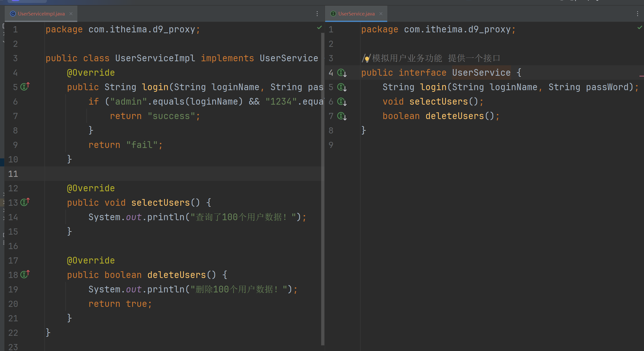Click the implements gutter icon on deleteUsers line
Screen dimensions: 644x351
click(x=25, y=274)
